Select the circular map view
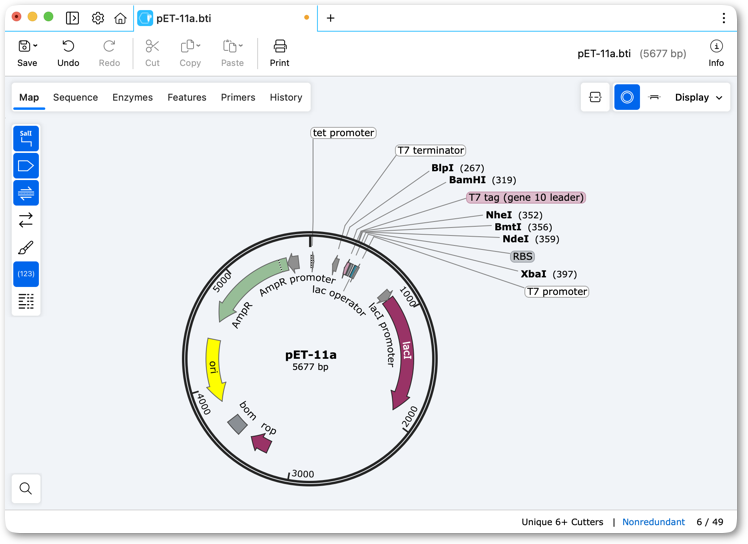The width and height of the screenshot is (748, 544). click(x=627, y=97)
